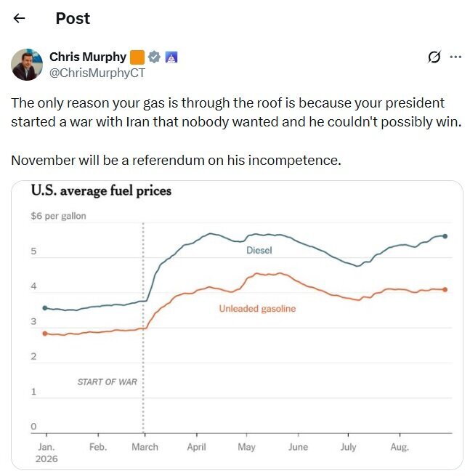Click the Unleaded gasoline label in chart
470x476 pixels.
(x=257, y=309)
